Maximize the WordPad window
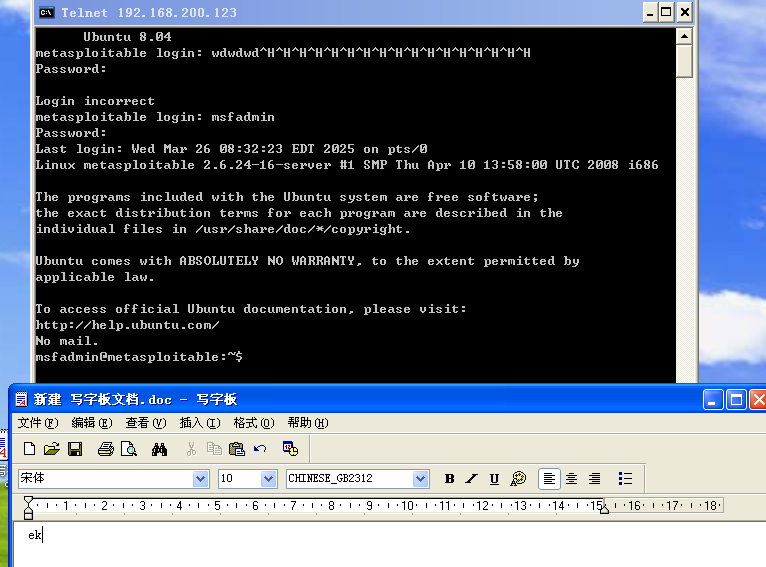Image resolution: width=766 pixels, height=567 pixels. (736, 400)
